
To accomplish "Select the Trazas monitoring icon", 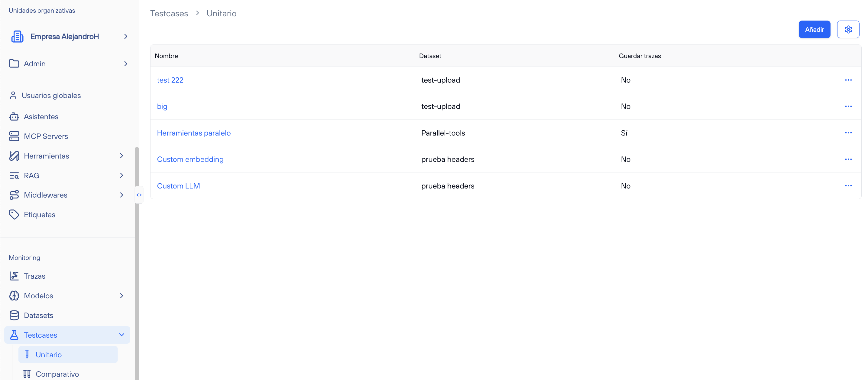I will pos(14,276).
